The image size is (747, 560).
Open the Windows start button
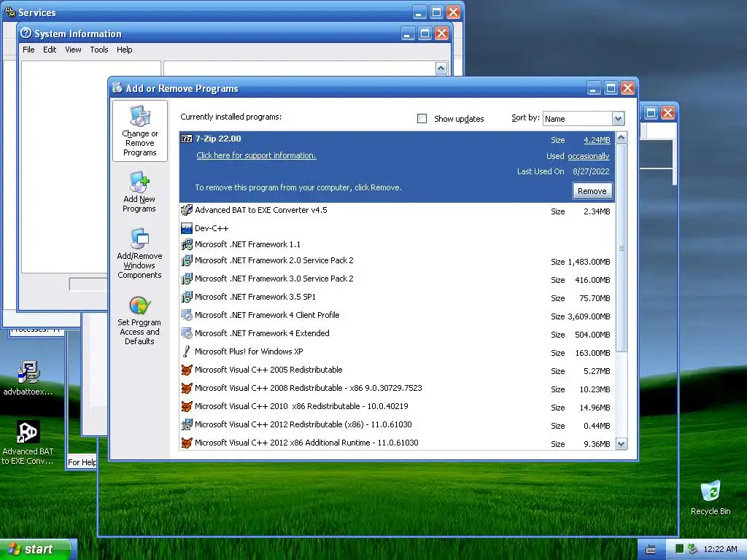(x=38, y=549)
